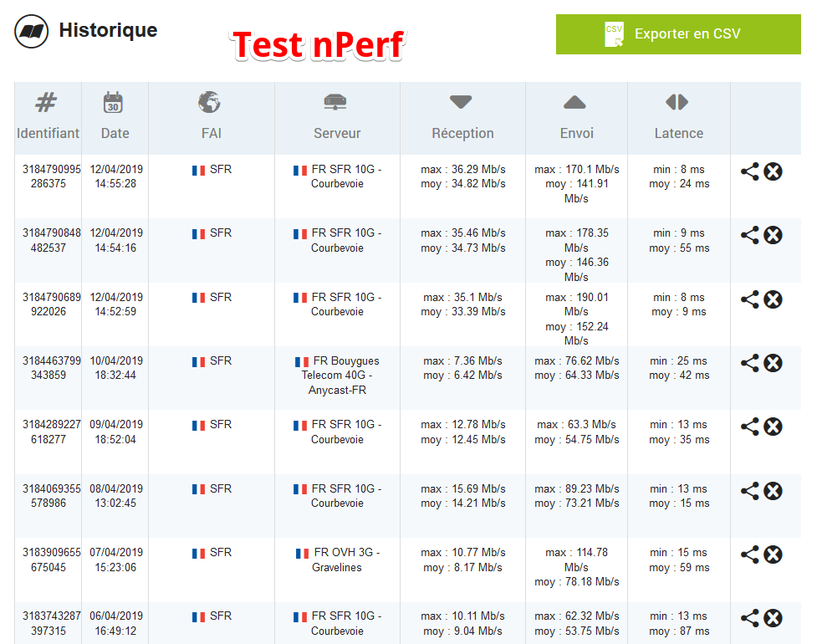Image resolution: width=822 pixels, height=644 pixels.
Task: Sort by Envoi column header
Action: (575, 132)
